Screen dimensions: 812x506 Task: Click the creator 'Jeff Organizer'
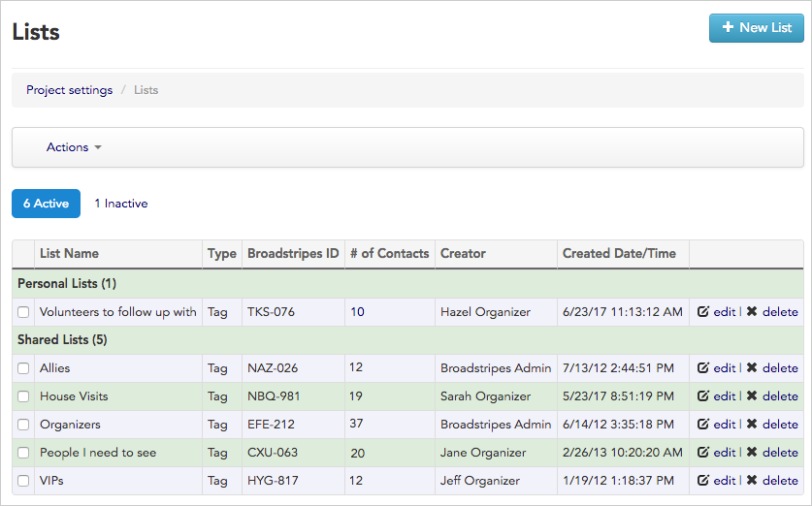pos(480,481)
